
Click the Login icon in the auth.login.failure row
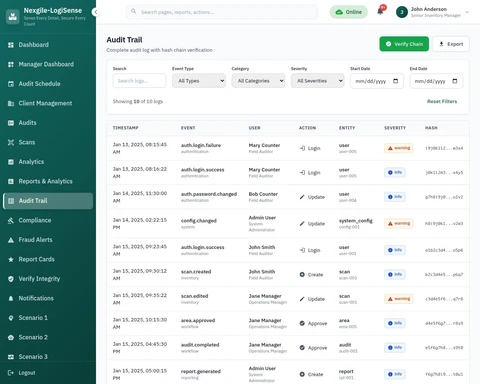click(302, 148)
